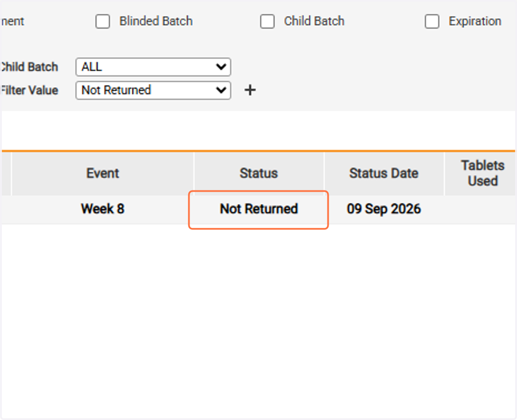Click the plus add-filter icon

(x=250, y=90)
